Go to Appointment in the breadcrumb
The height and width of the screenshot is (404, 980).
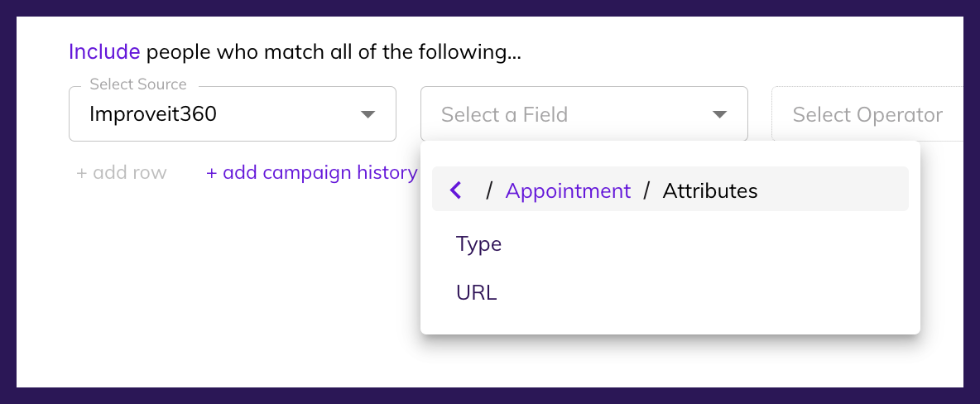coord(568,191)
